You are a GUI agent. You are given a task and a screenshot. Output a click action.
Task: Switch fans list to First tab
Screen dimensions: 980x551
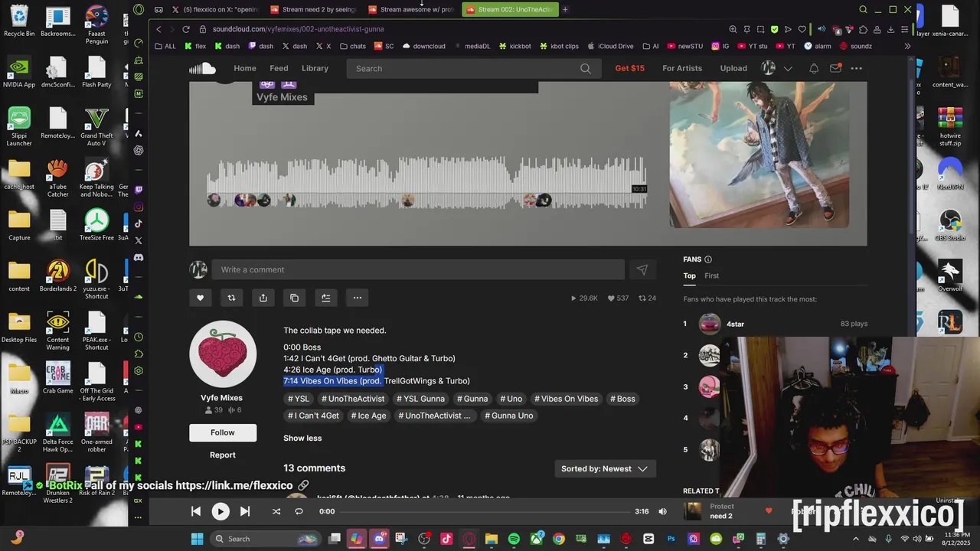click(712, 275)
